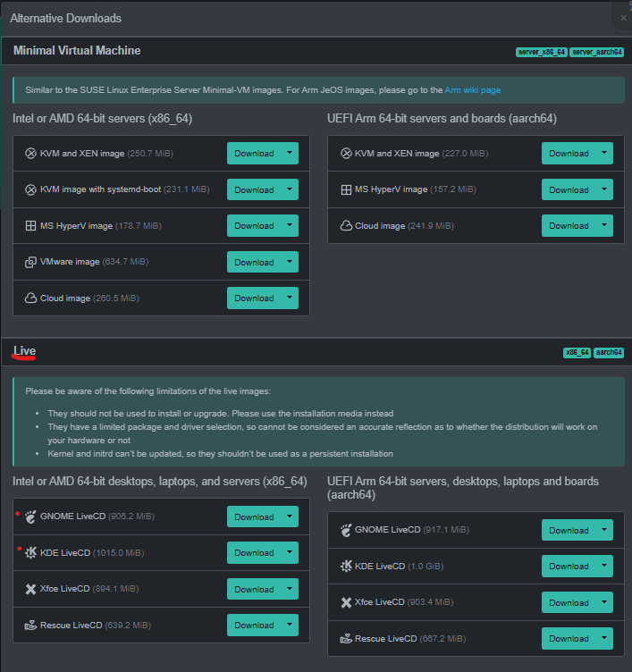Click the server_x86_64 tag badge

pyautogui.click(x=542, y=52)
